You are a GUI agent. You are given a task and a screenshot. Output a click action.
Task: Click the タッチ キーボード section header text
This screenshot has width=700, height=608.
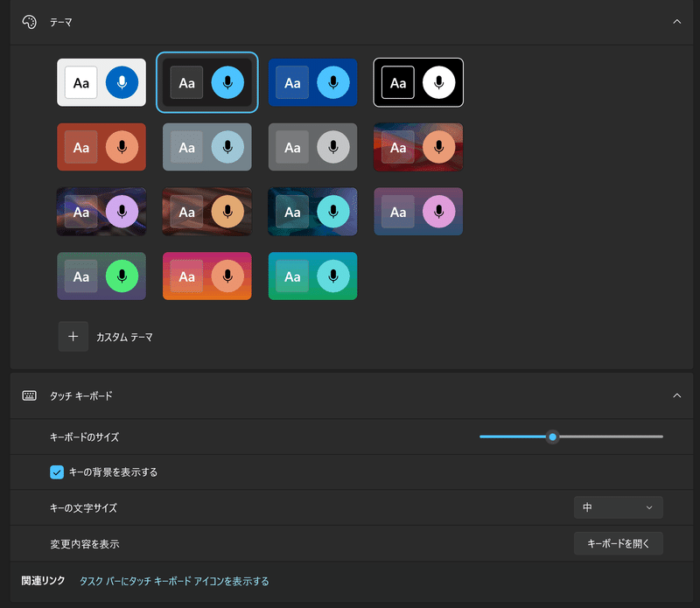tap(80, 396)
